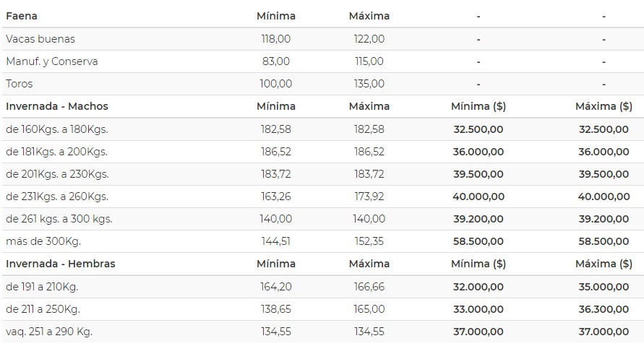Click the de 181Kgs. a 200Kgs. row label
The height and width of the screenshot is (354, 644).
[56, 152]
